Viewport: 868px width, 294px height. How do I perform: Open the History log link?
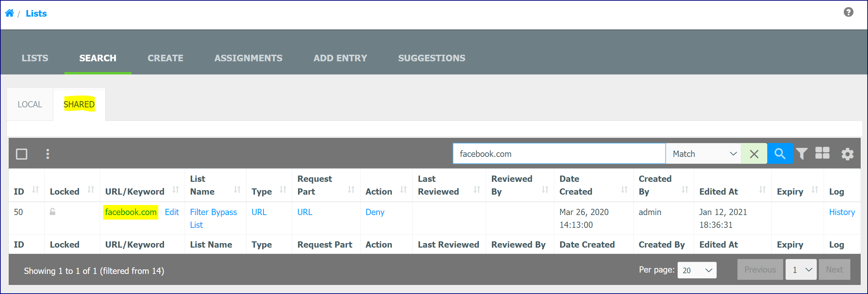tap(842, 212)
